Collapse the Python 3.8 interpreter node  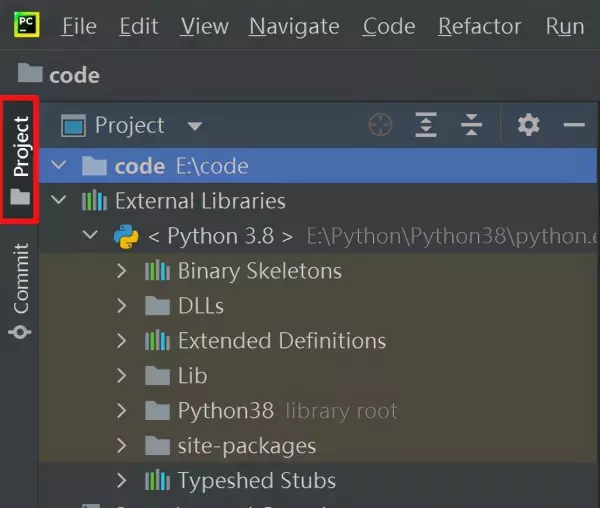90,234
